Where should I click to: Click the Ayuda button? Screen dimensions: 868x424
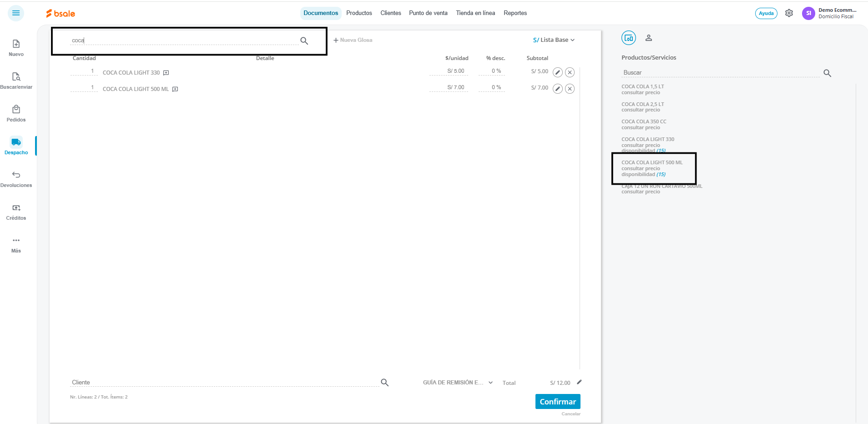coord(766,13)
